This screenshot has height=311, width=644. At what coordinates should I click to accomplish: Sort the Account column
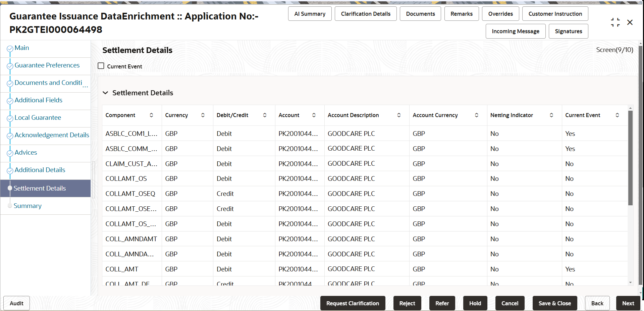[x=314, y=115]
